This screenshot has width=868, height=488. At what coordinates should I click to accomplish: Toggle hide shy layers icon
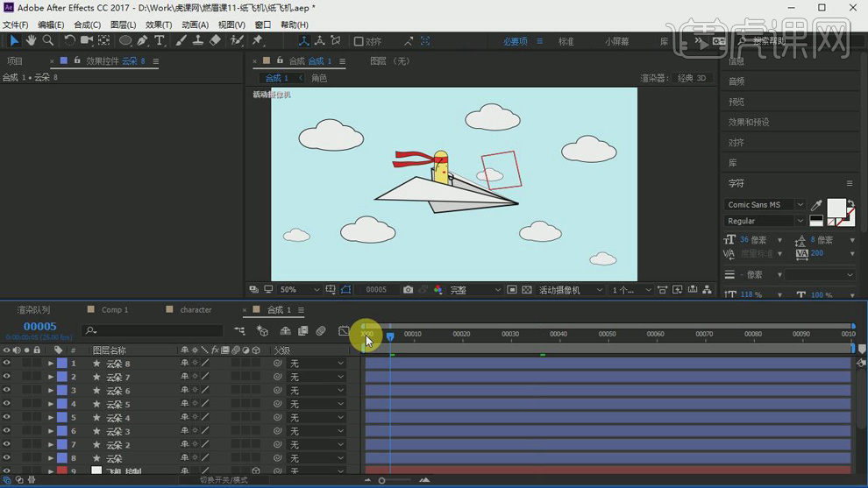pos(285,330)
